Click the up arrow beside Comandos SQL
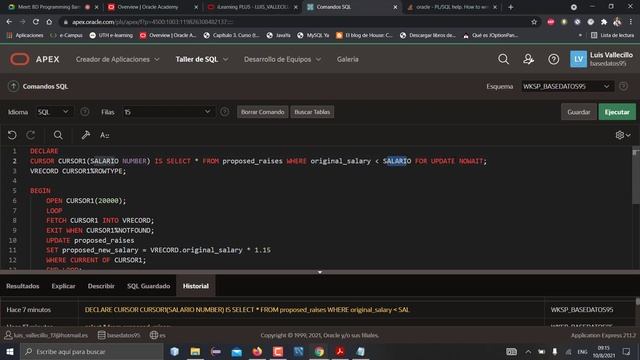 pyautogui.click(x=13, y=86)
